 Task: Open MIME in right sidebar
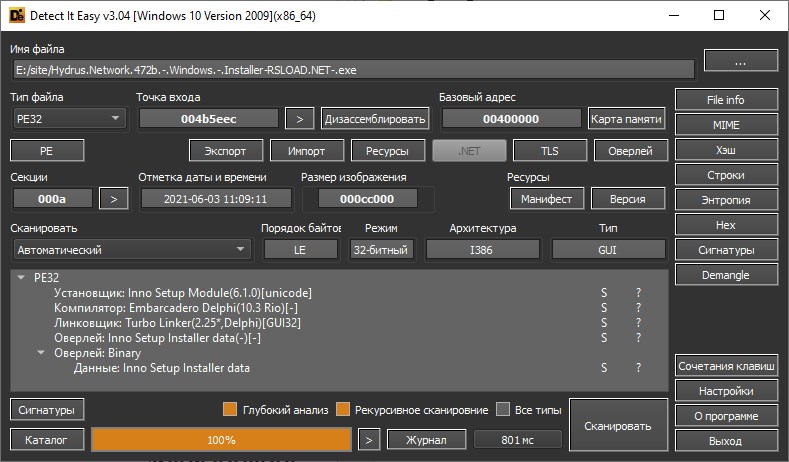(726, 125)
